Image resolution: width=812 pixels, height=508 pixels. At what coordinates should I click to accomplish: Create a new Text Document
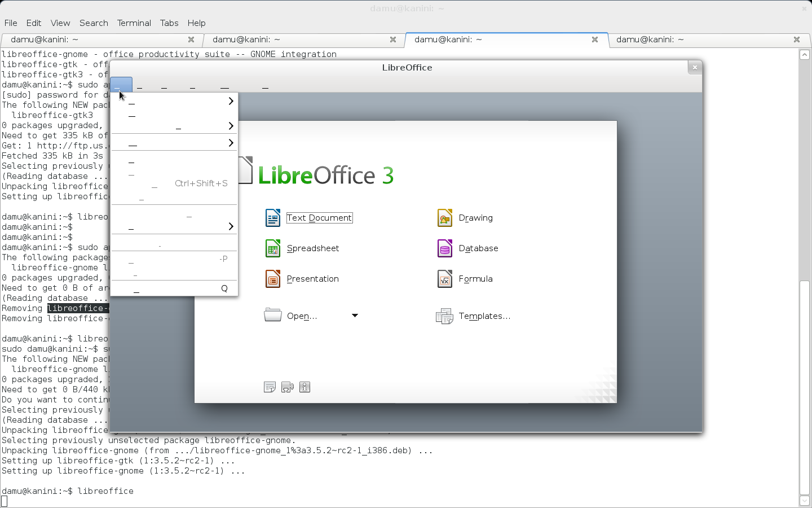(309, 218)
